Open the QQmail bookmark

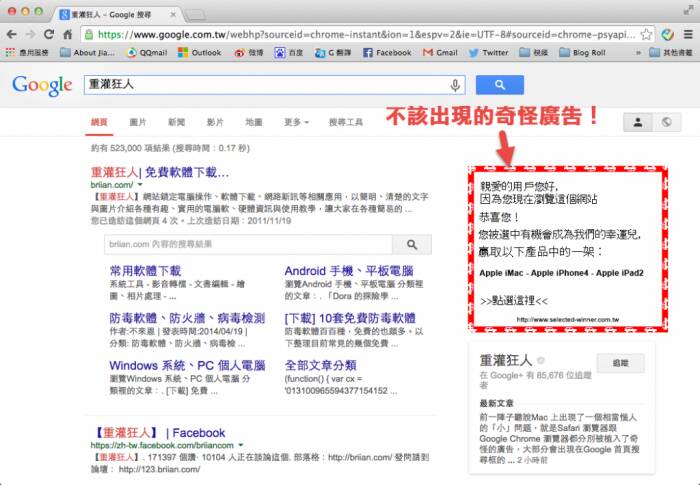coord(147,53)
